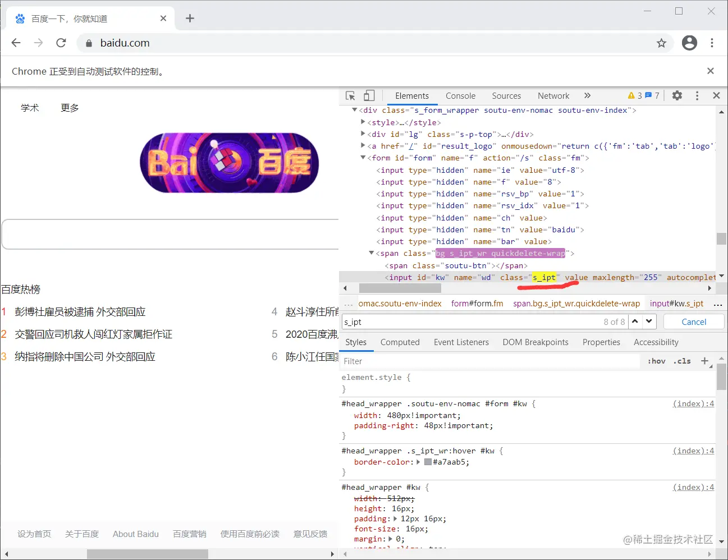Screen dimensions: 728x560
Task: Expand the div id="lg" node
Action: [x=363, y=134]
